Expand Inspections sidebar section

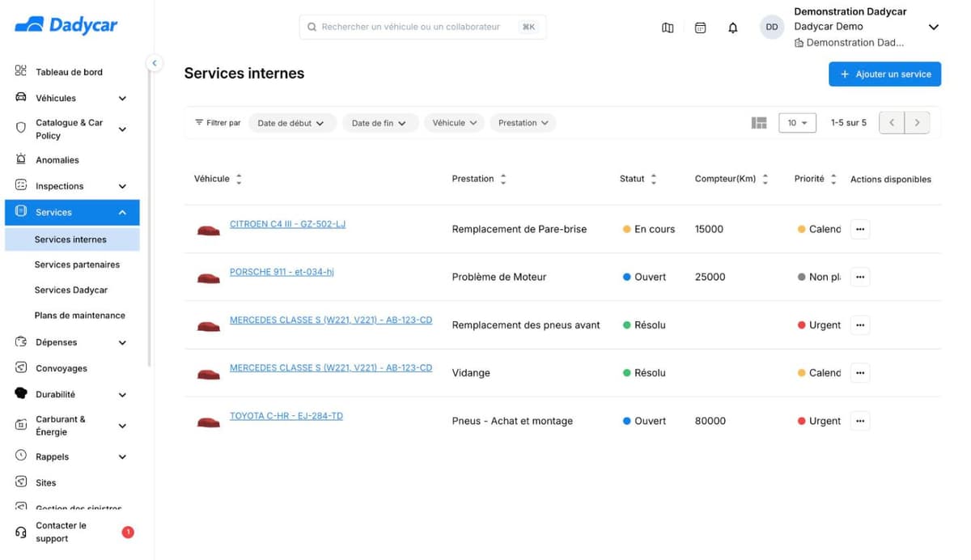click(122, 186)
